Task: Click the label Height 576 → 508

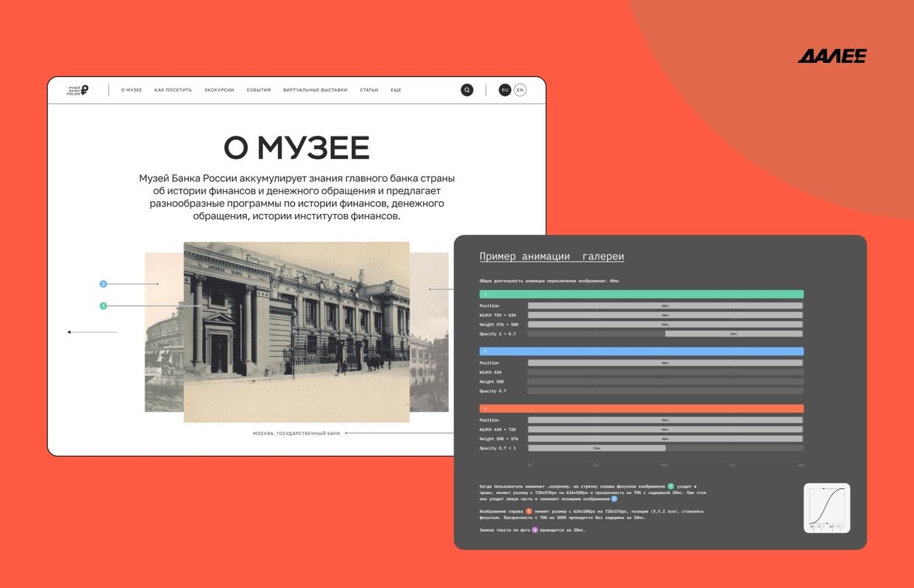Action: tap(499, 324)
